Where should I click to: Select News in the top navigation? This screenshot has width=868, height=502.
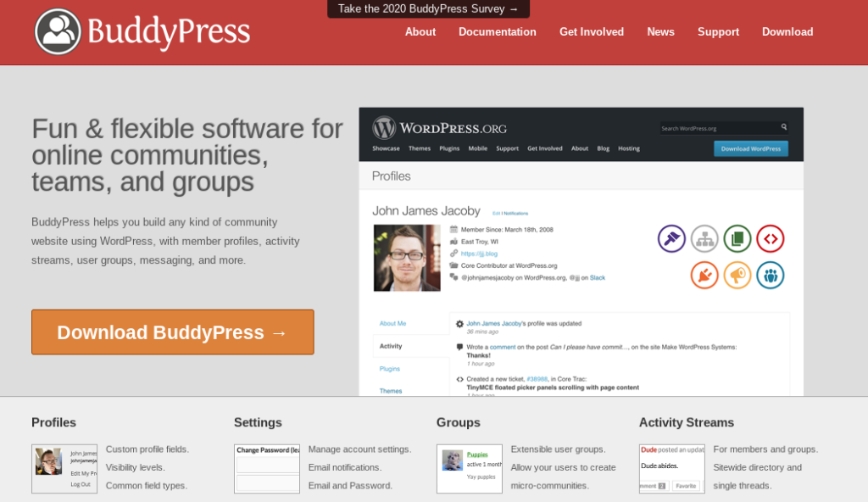pyautogui.click(x=660, y=31)
